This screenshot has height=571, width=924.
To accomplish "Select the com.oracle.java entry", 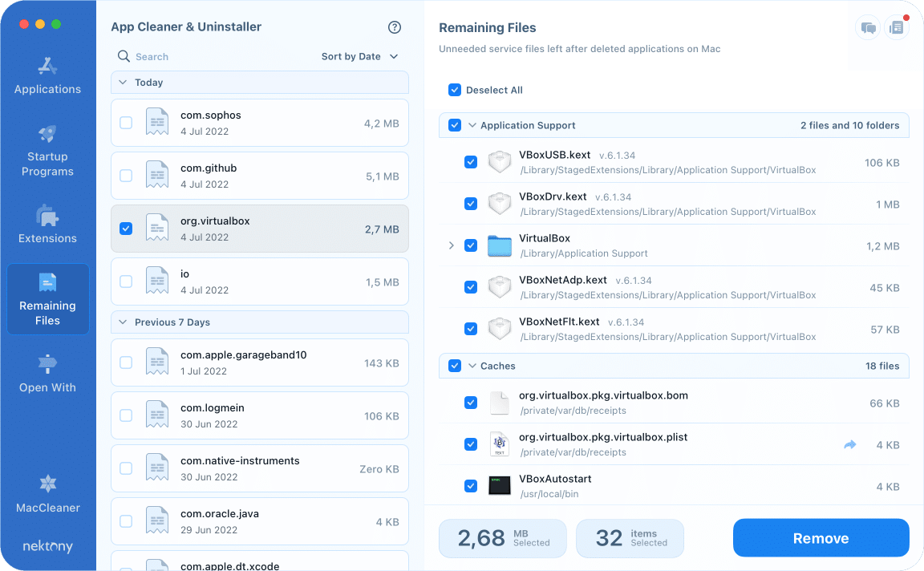I will tap(260, 521).
